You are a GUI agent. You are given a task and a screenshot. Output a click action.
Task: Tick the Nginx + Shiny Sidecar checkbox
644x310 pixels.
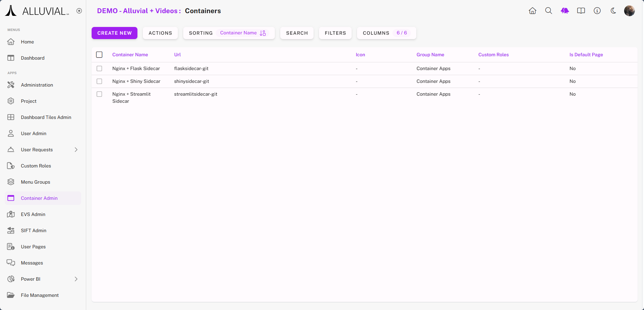[99, 81]
